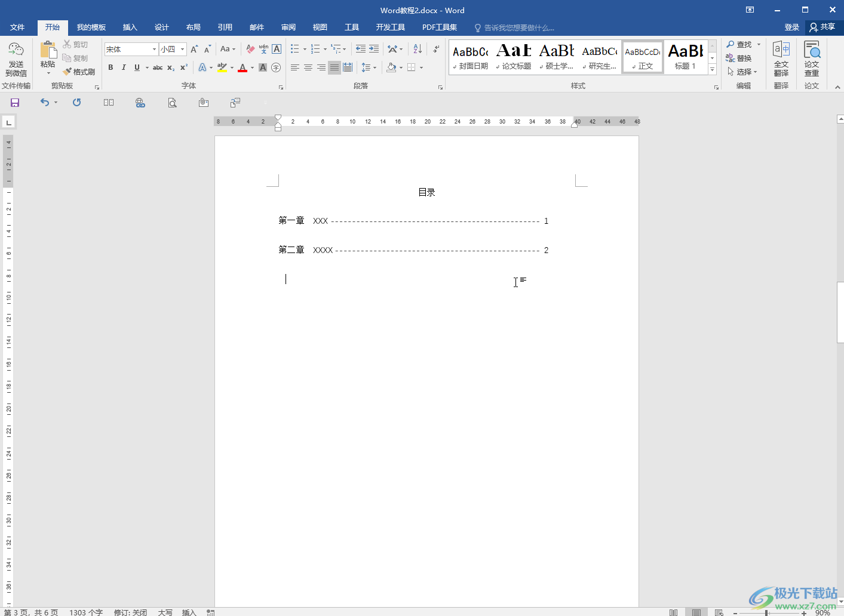Click the character shading icon
Screen dimensions: 844x616
click(x=263, y=67)
